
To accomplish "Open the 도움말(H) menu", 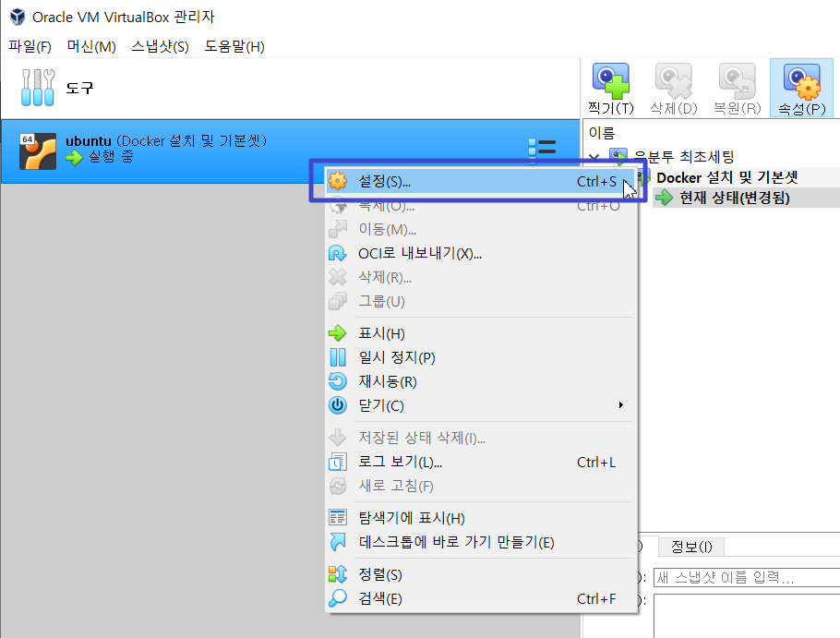I will 234,46.
